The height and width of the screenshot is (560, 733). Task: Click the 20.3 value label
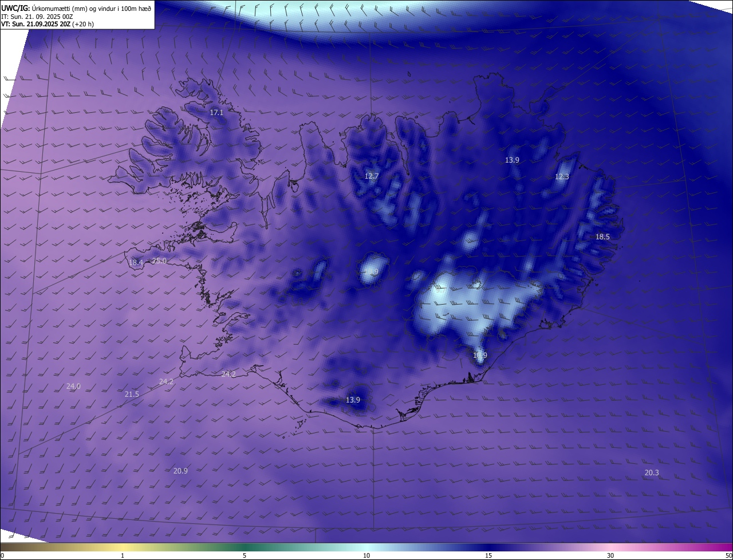(652, 472)
